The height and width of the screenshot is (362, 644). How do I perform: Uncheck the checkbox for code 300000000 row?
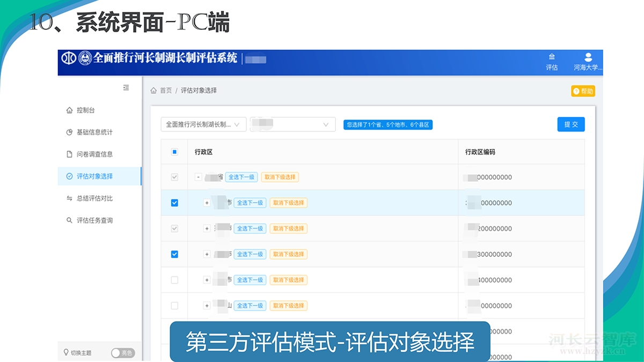pos(174,254)
